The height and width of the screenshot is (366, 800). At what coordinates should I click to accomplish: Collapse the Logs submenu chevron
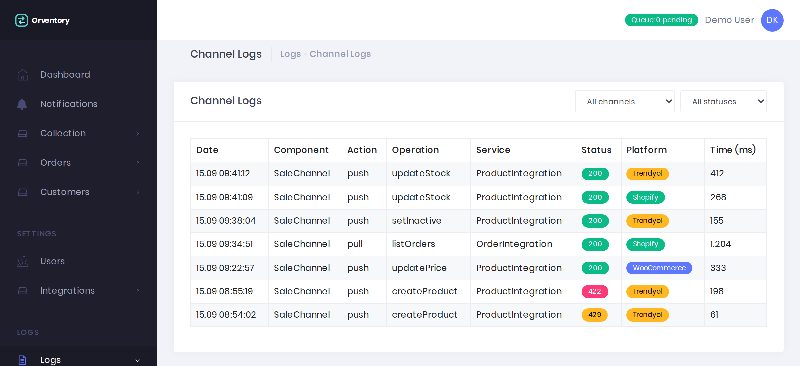pos(138,360)
